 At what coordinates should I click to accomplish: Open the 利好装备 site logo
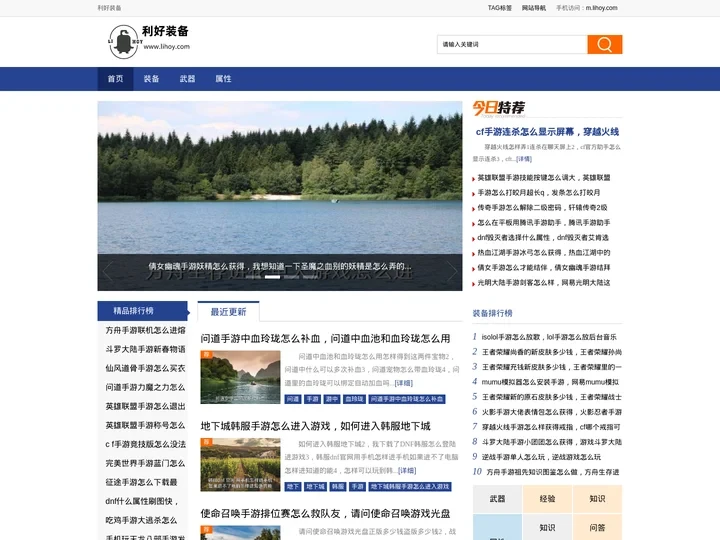tap(149, 41)
